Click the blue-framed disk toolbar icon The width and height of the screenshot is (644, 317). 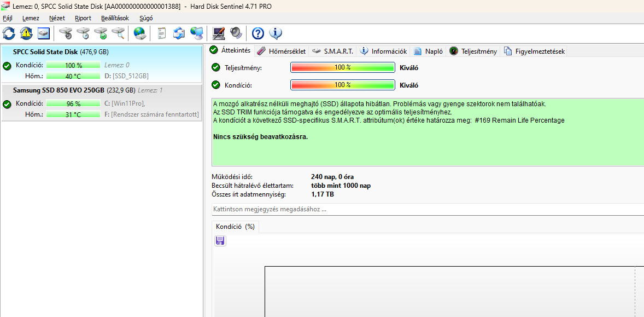pos(44,33)
